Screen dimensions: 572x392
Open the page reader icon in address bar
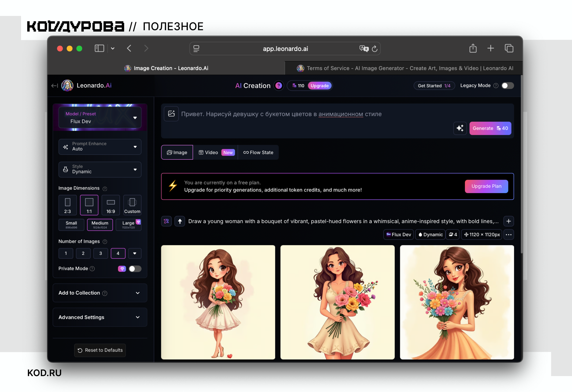(196, 49)
